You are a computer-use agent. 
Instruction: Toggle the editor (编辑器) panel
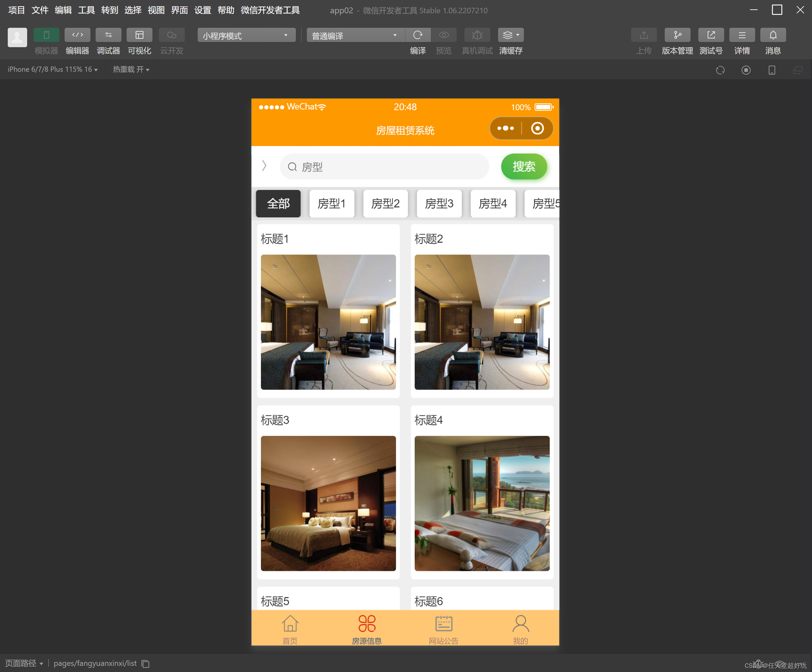pyautogui.click(x=77, y=35)
